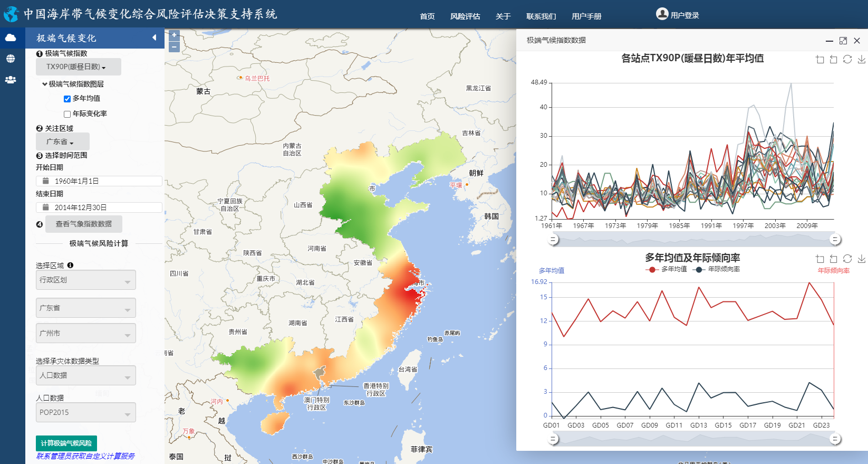Zoom out the map with minus button
868x464 pixels.
174,47
